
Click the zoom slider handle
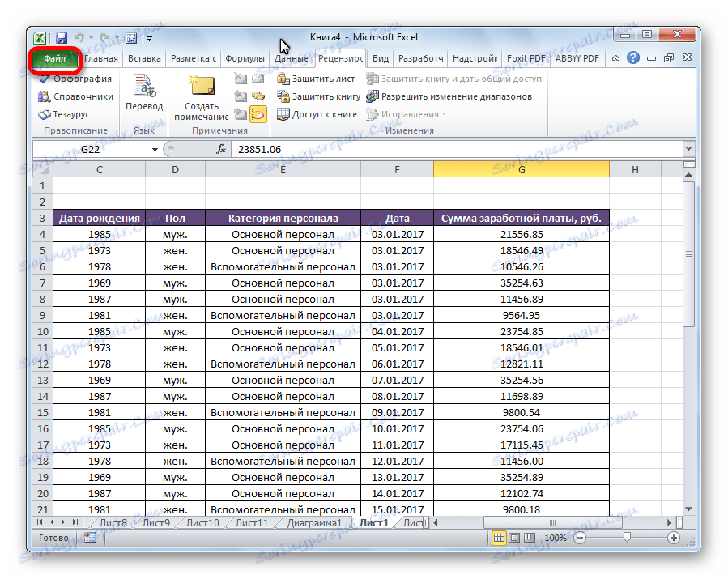(x=626, y=538)
